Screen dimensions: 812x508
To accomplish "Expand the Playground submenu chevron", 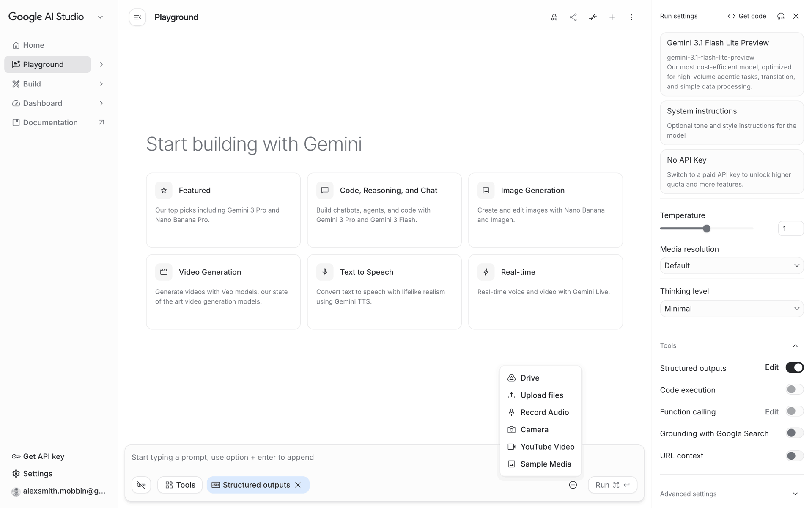I will pyautogui.click(x=101, y=65).
